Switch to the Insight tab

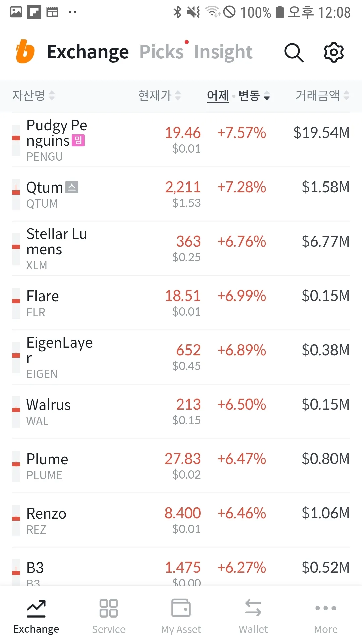point(223,52)
